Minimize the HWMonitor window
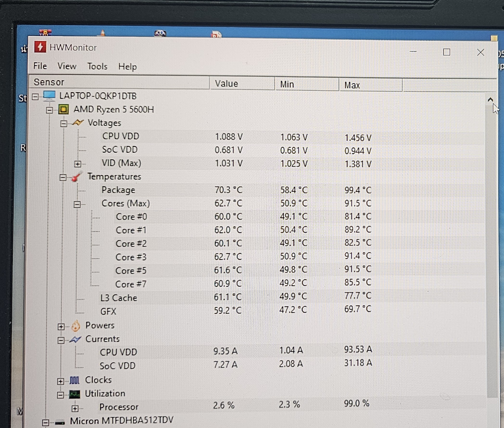Viewport: 504px width, 428px height. click(x=413, y=51)
